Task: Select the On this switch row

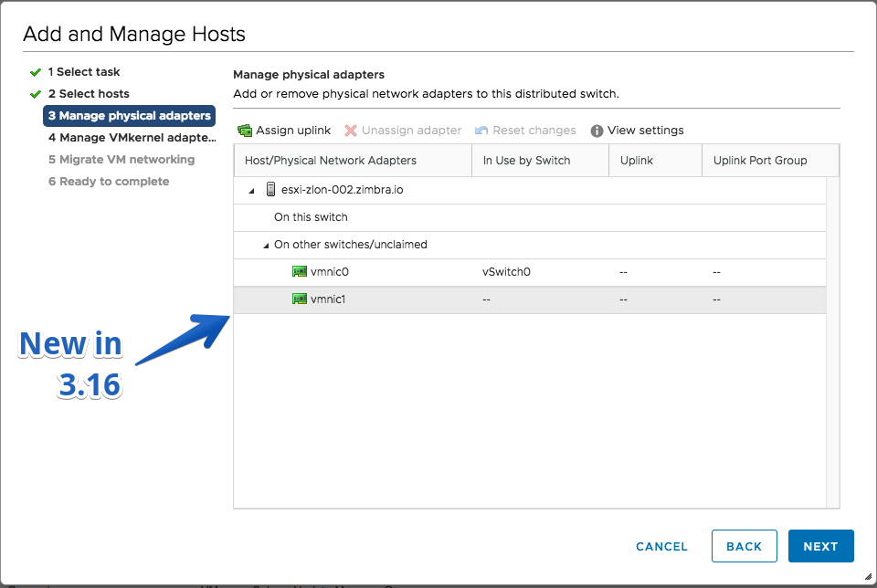Action: coord(530,217)
